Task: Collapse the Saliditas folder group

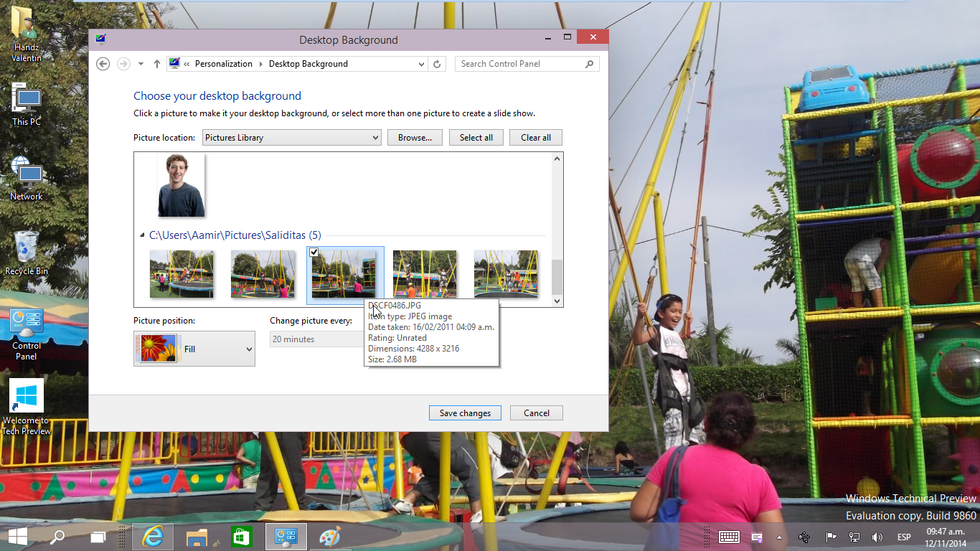Action: (142, 235)
